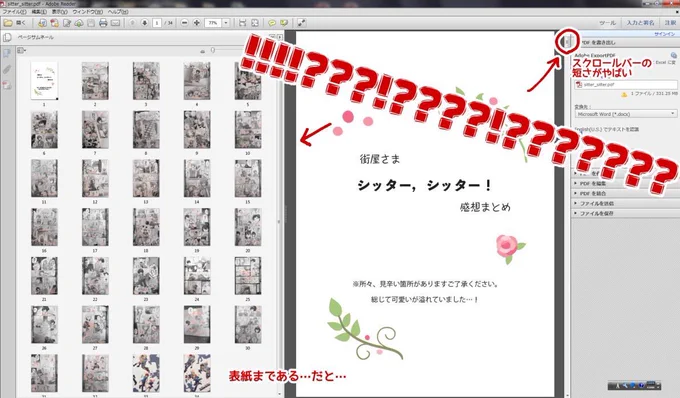This screenshot has width=680, height=398.
Task: Select the highlight text tool icon
Action: [284, 23]
